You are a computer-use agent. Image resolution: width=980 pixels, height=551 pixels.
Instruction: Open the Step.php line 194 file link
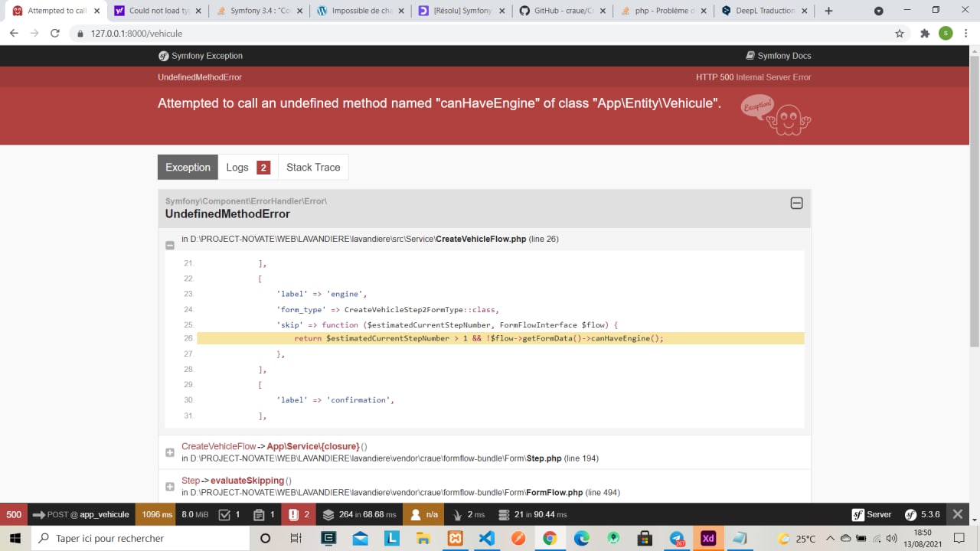pos(544,458)
